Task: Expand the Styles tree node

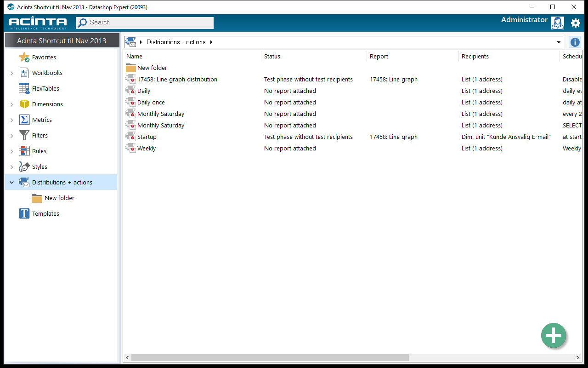Action: 12,167
